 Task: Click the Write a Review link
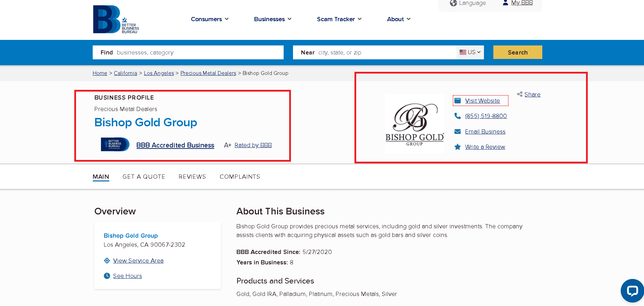pos(485,147)
